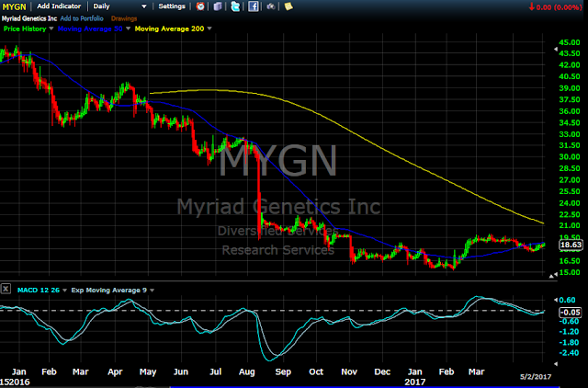The height and width of the screenshot is (388, 588).
Task: Click the -1.20 MACD axis label
Action: point(569,332)
